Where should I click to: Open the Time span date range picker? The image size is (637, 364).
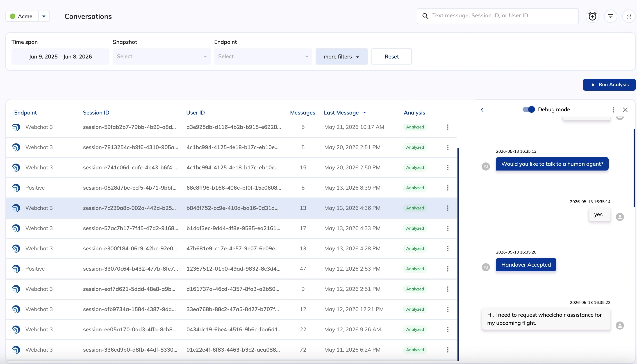[60, 56]
